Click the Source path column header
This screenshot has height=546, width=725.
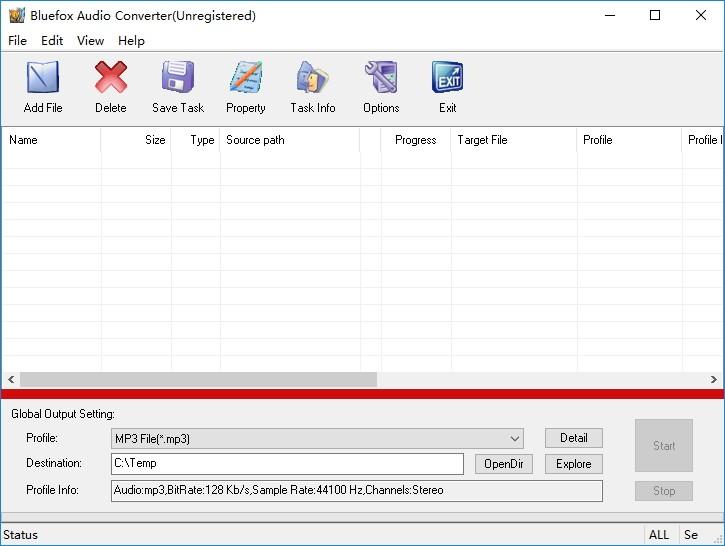point(290,140)
